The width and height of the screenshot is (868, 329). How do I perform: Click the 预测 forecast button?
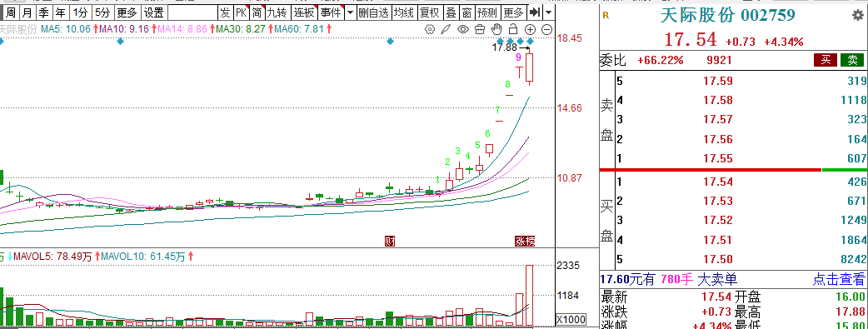pyautogui.click(x=487, y=12)
